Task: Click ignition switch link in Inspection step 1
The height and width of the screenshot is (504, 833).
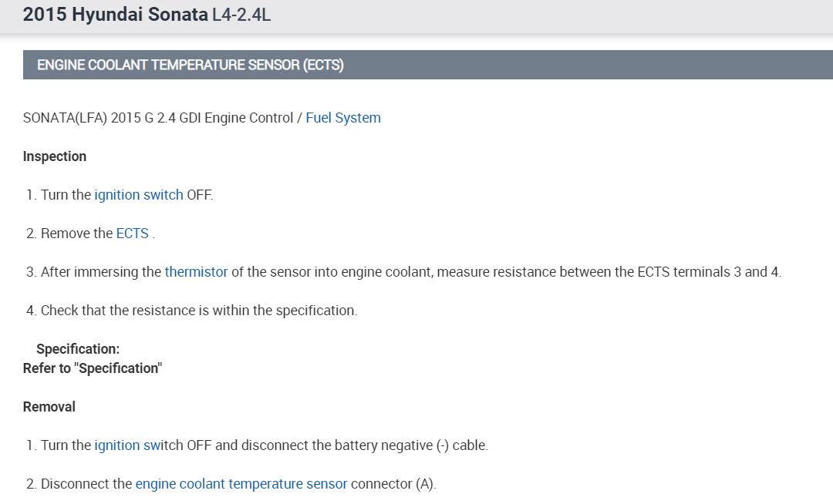Action: (x=139, y=195)
